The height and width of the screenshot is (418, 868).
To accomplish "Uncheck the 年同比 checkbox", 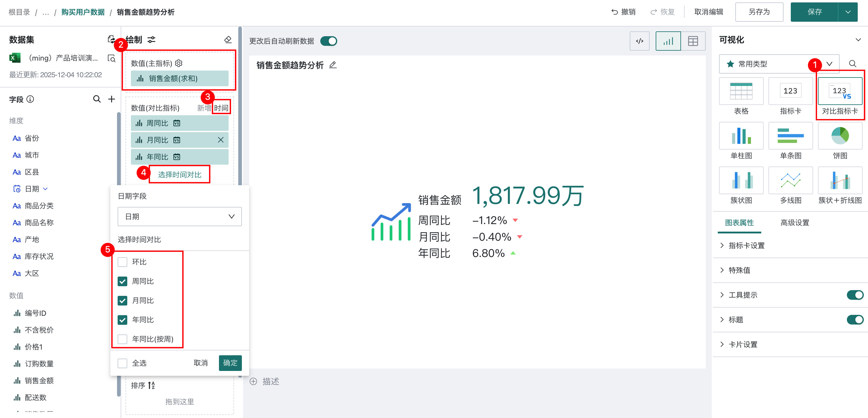I will click(x=122, y=320).
